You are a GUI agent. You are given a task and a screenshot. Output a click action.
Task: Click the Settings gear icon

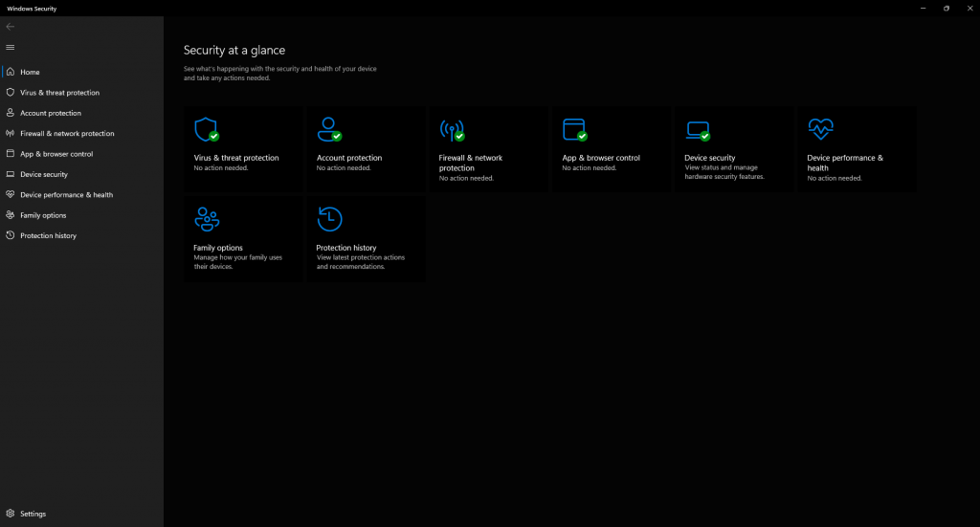click(x=10, y=514)
